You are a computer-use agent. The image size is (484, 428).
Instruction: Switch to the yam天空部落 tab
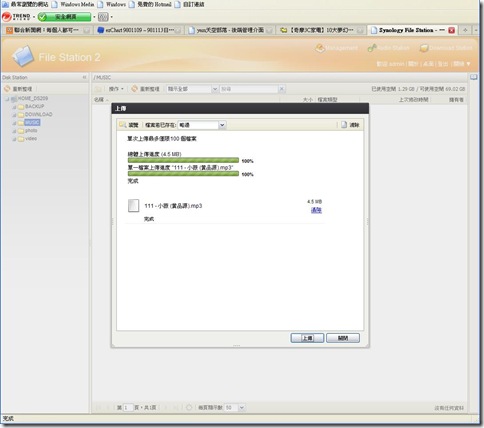(x=230, y=30)
